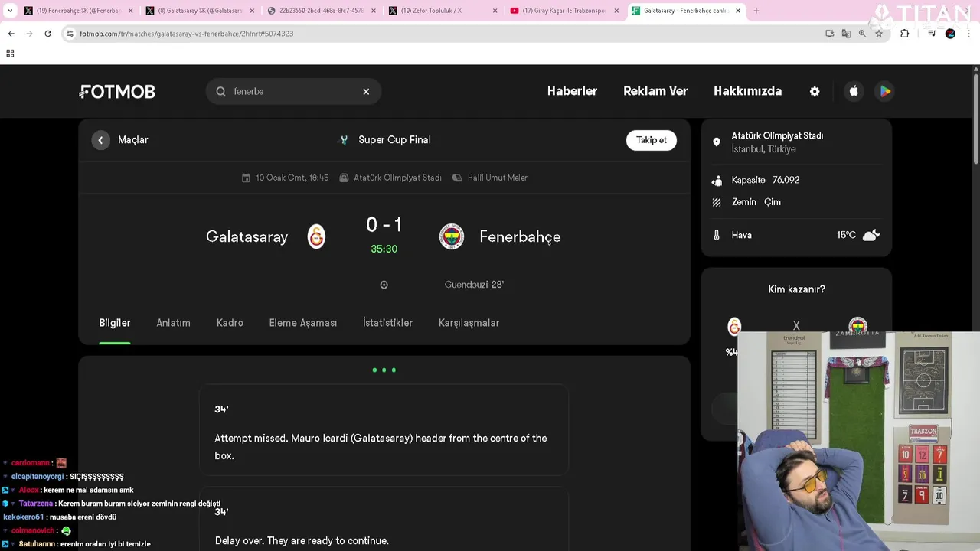Click the goal ball icon beside scorer
This screenshot has height=551, width=980.
[384, 285]
